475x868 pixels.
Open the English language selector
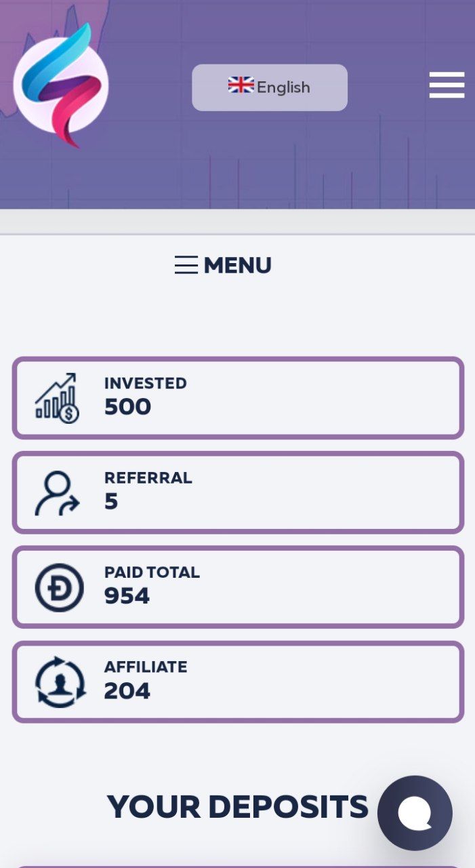pos(270,87)
